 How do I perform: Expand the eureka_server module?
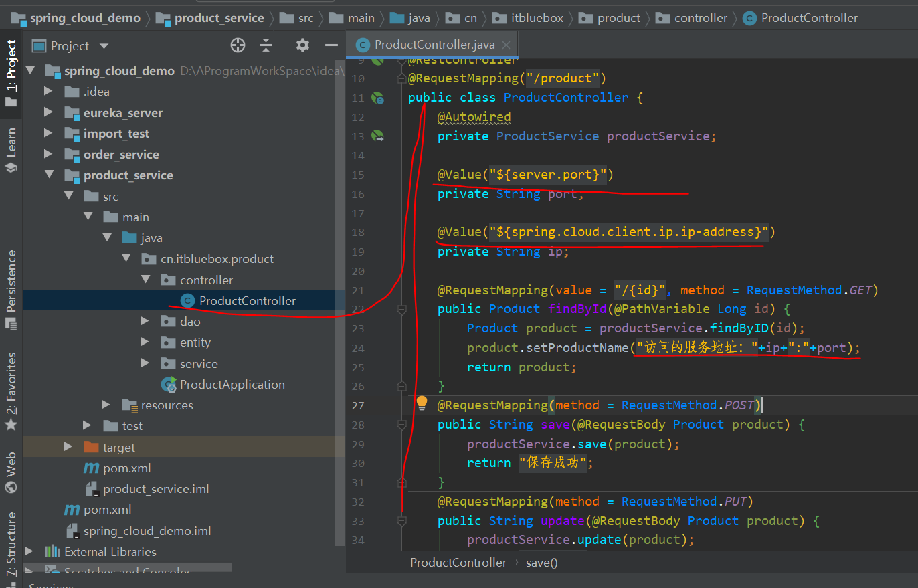click(x=48, y=112)
